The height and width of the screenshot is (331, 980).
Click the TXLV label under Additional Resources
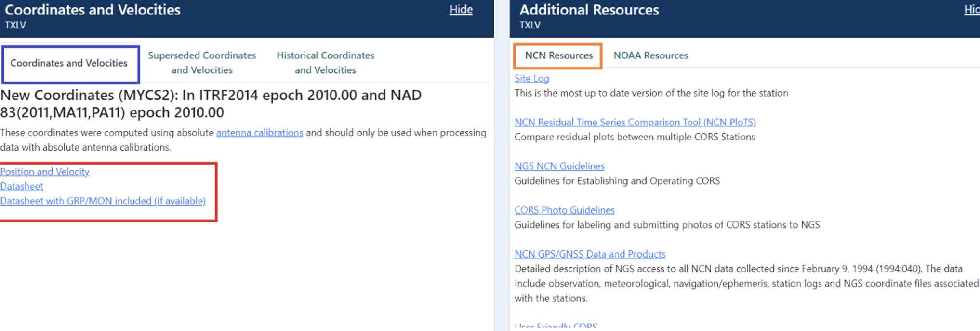click(x=530, y=25)
